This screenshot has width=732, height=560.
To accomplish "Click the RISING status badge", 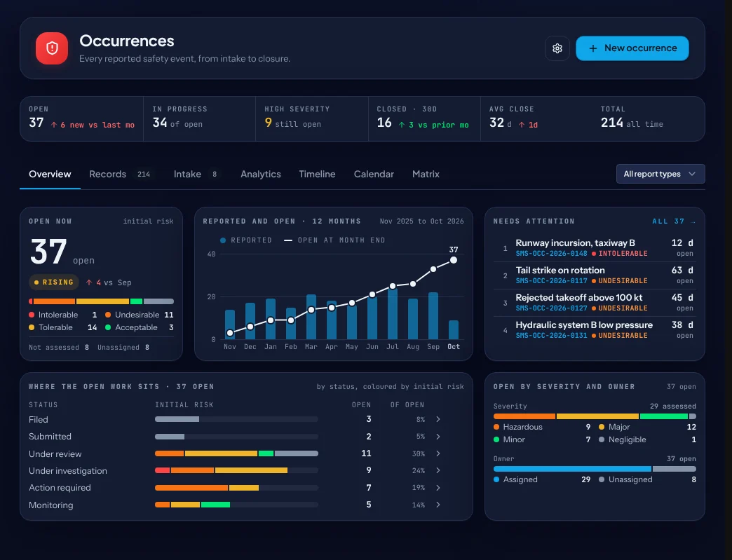I will click(x=54, y=282).
